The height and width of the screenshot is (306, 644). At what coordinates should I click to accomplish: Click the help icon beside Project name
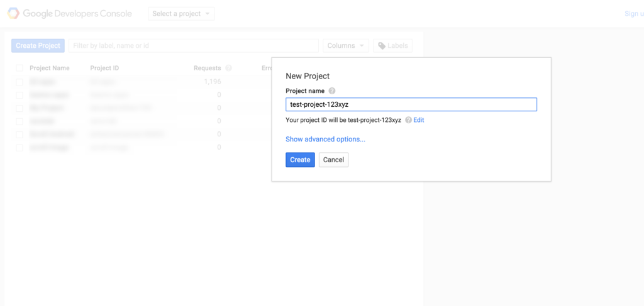click(x=332, y=91)
